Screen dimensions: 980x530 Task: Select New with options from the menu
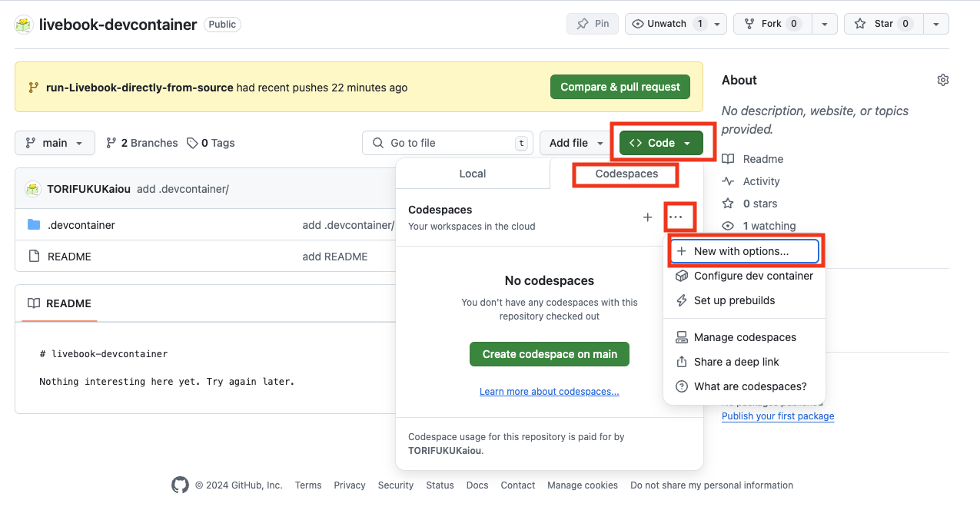click(x=740, y=250)
